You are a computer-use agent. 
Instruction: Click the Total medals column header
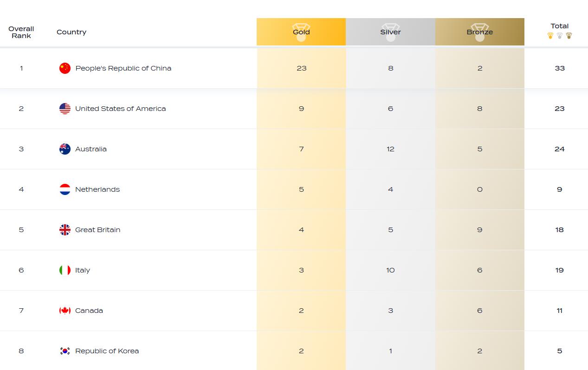pos(559,26)
